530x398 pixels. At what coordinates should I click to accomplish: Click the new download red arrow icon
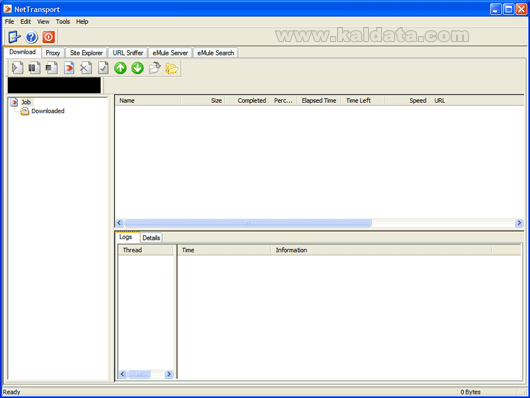coord(69,68)
